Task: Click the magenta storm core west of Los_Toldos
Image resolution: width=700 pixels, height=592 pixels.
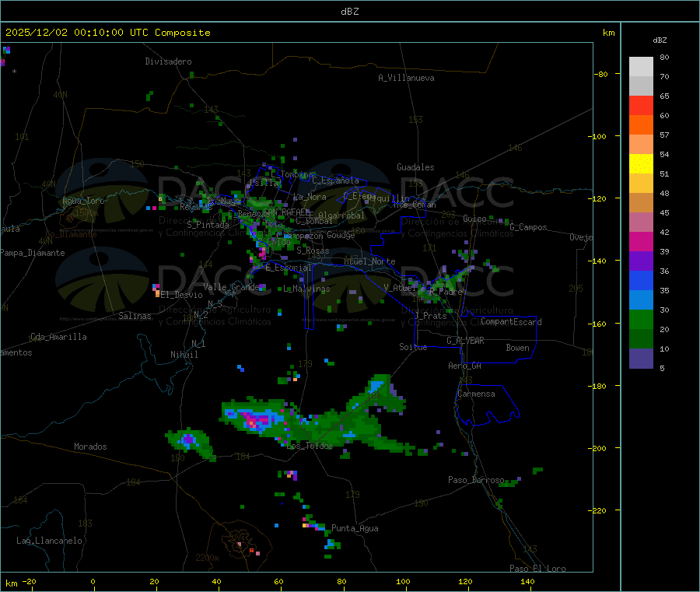Action: pyautogui.click(x=257, y=420)
